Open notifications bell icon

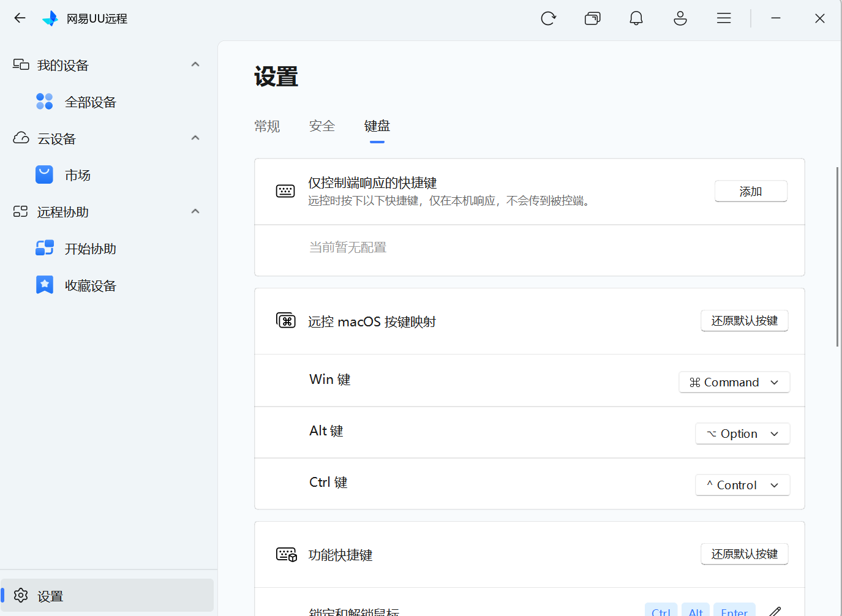coord(636,18)
